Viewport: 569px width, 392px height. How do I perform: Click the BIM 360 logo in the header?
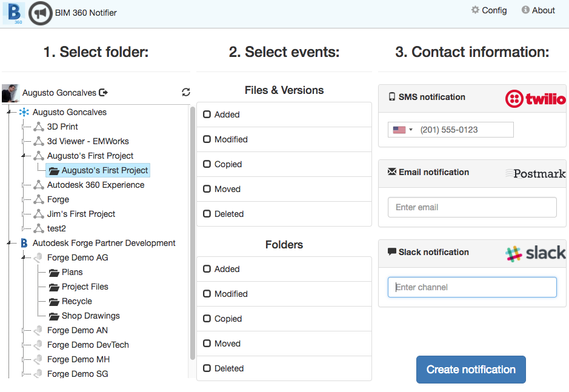pos(14,13)
